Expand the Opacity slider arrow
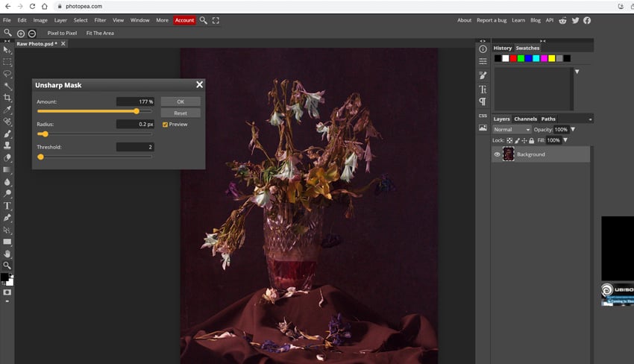This screenshot has height=364, width=634. coord(573,130)
